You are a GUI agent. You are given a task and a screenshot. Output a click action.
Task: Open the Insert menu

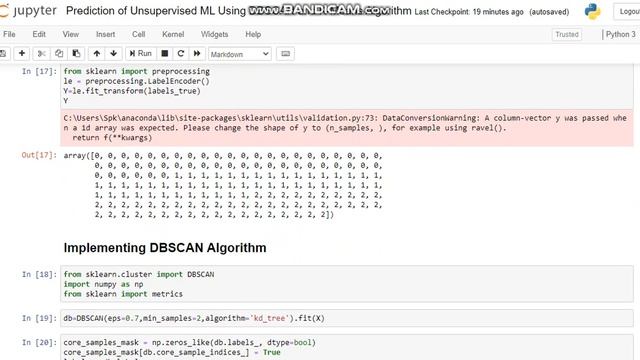[x=105, y=34]
